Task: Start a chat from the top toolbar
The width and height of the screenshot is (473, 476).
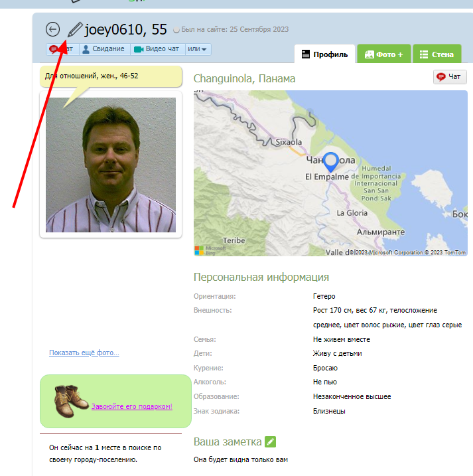Action: tap(62, 49)
